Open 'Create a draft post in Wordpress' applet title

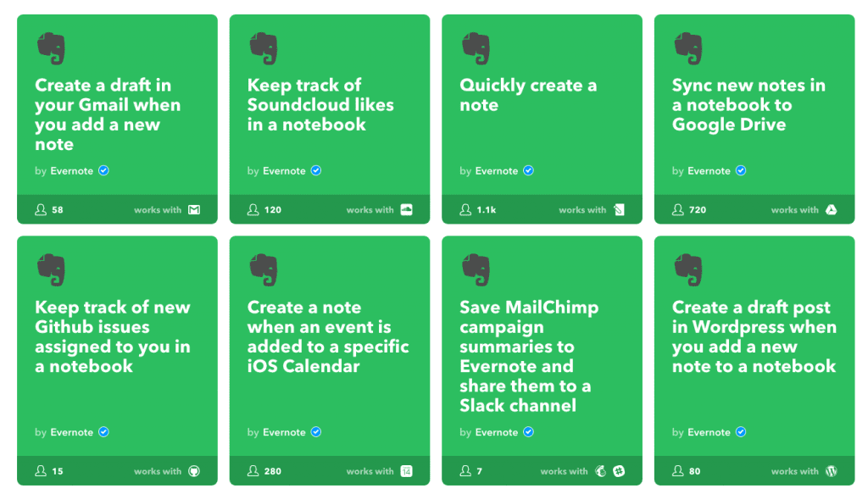point(754,336)
